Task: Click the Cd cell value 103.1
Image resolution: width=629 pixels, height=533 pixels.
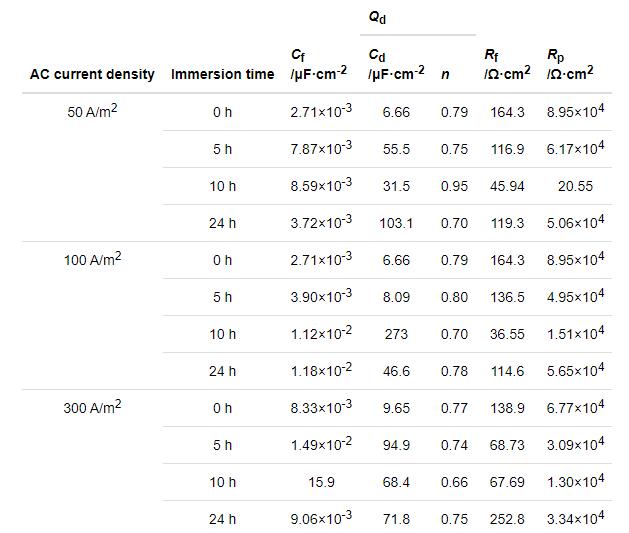Action: tap(396, 223)
